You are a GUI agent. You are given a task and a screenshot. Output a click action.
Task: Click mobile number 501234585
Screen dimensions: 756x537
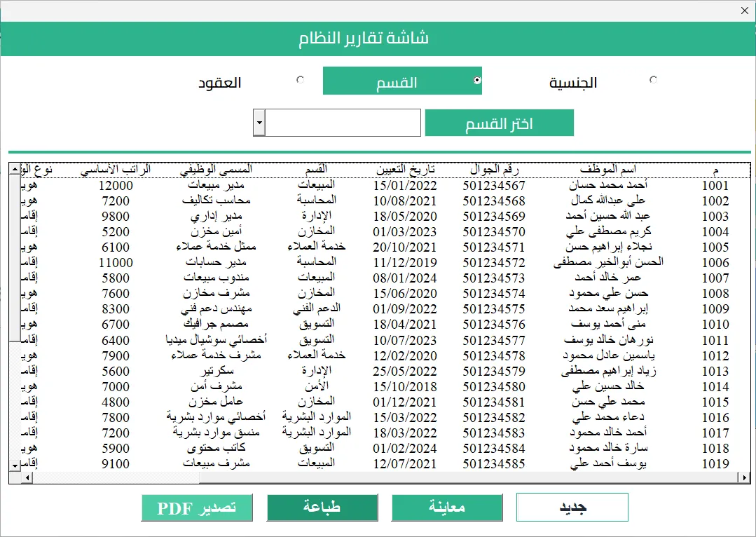pyautogui.click(x=494, y=463)
